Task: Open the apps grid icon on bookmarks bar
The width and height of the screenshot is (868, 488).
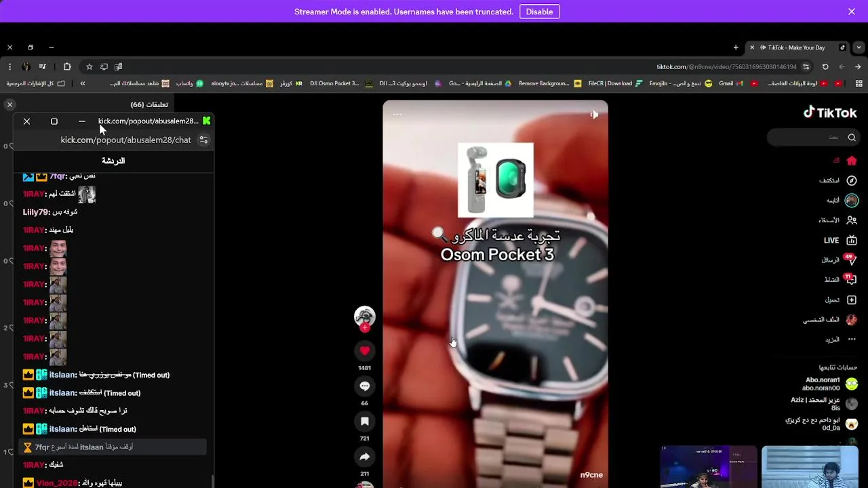Action: pyautogui.click(x=859, y=83)
